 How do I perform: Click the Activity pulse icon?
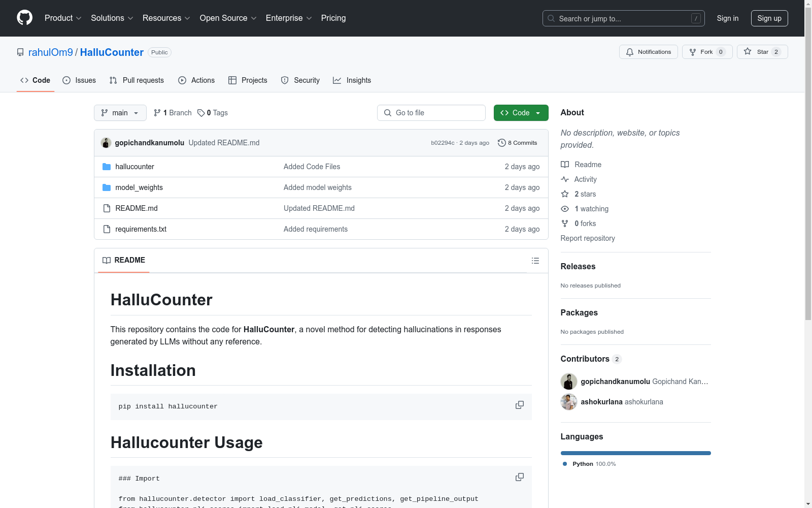[x=565, y=179]
